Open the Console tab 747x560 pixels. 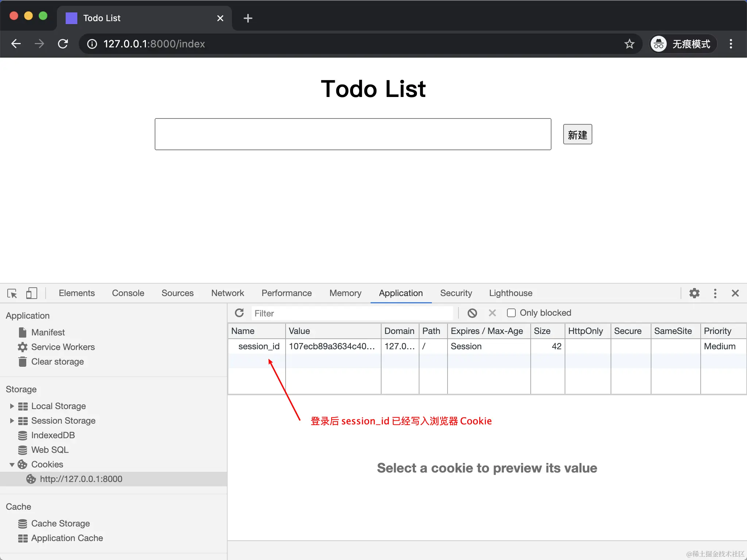[128, 293]
